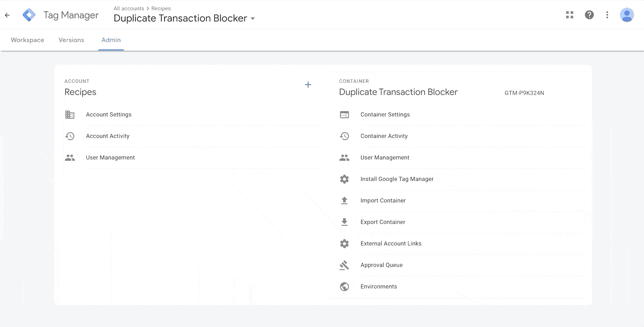
Task: Switch to the Workspace tab
Action: [x=27, y=40]
